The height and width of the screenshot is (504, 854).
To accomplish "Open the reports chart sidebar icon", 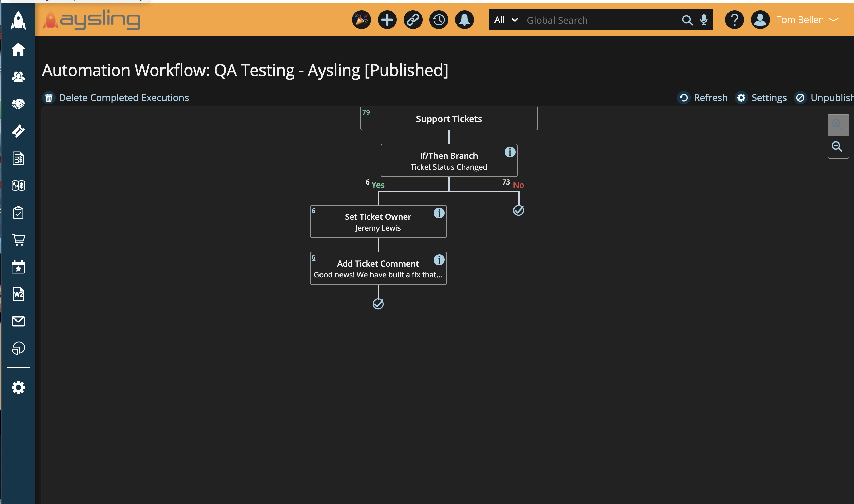I will pyautogui.click(x=18, y=348).
